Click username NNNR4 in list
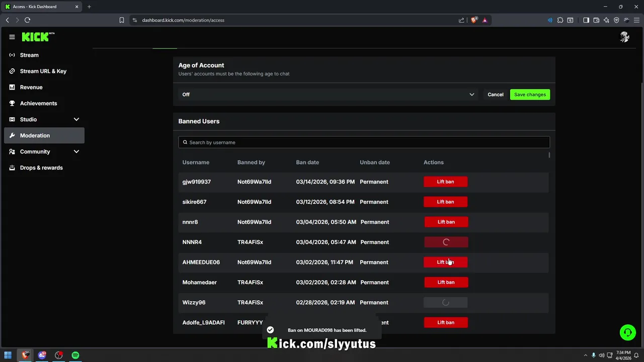The width and height of the screenshot is (644, 362). click(x=192, y=242)
